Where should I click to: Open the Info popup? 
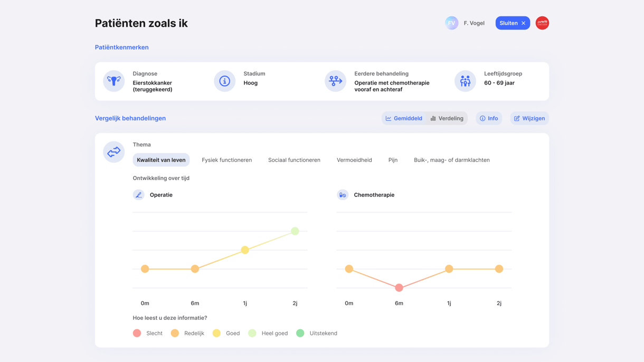(x=489, y=118)
